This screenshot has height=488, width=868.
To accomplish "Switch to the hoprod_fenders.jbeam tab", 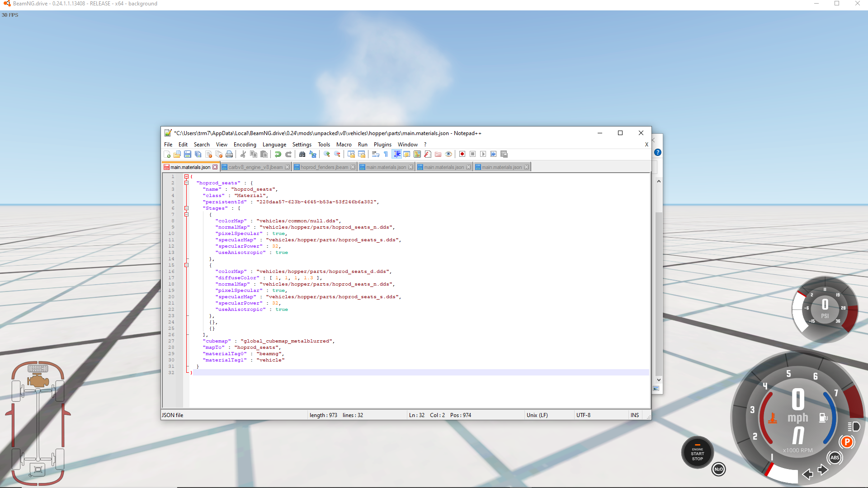I will coord(325,167).
